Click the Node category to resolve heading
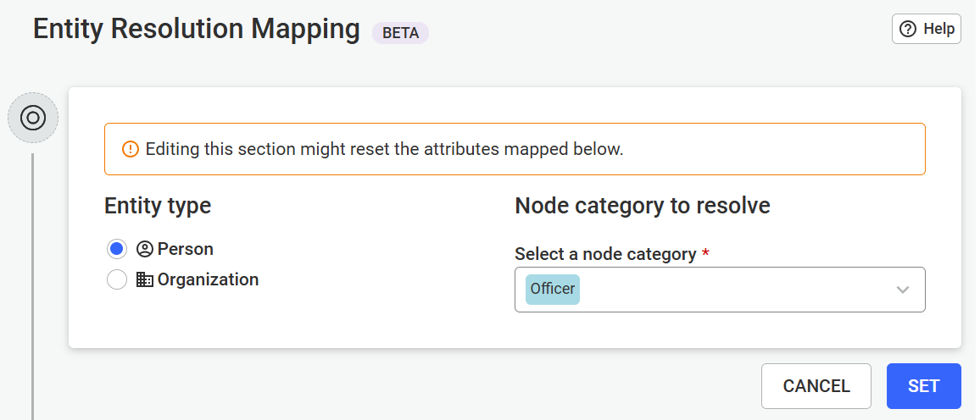Screen dimensions: 980x420 643,205
